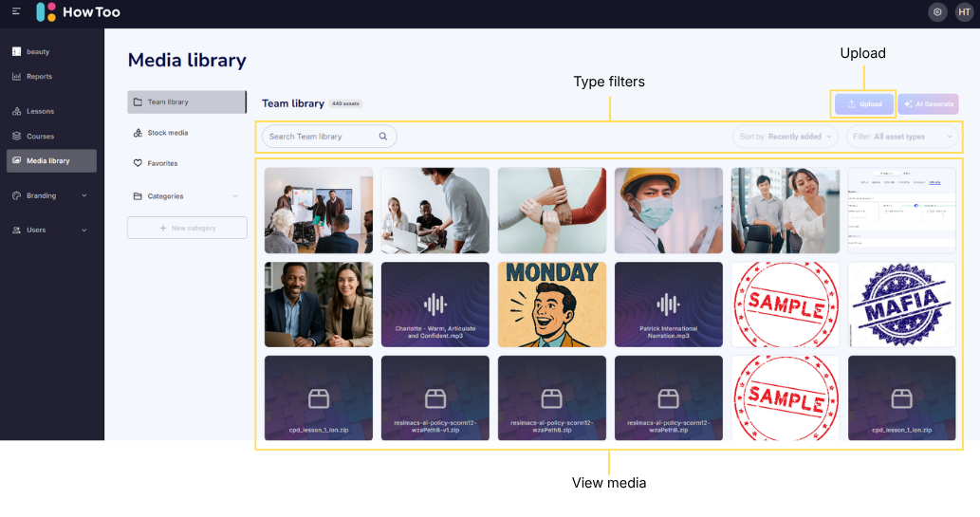The width and height of the screenshot is (980, 517).
Task: Click the search magnifier icon
Action: click(383, 137)
